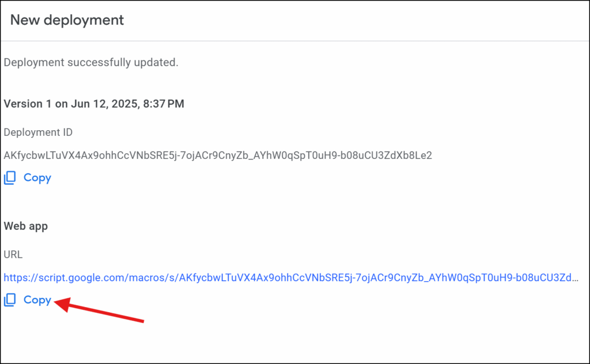Click the 'URL' field label
The image size is (590, 364).
coord(13,255)
